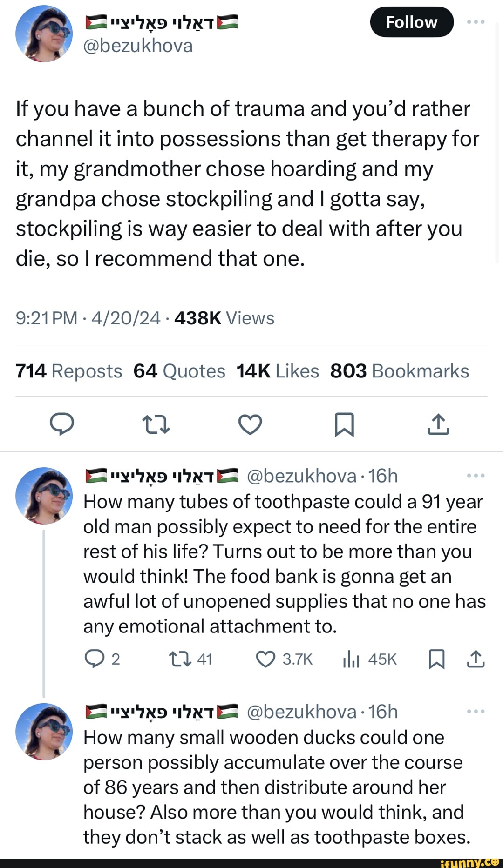
Task: Open more options on the wooden ducks reply
Action: pos(476,712)
